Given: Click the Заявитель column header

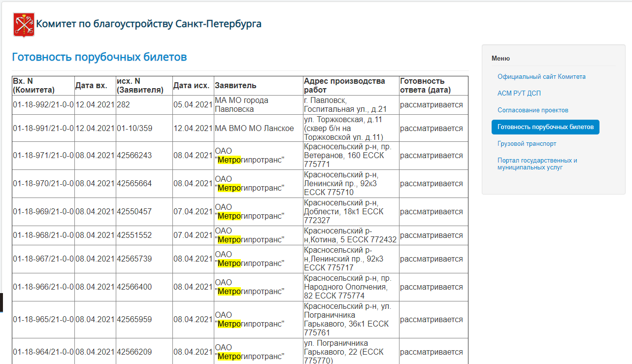Looking at the screenshot, I should pyautogui.click(x=235, y=86).
